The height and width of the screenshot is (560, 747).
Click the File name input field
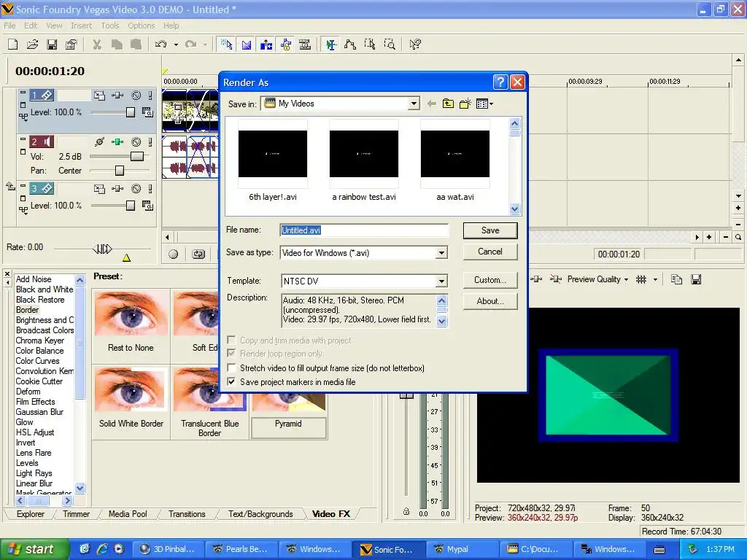[x=364, y=230]
